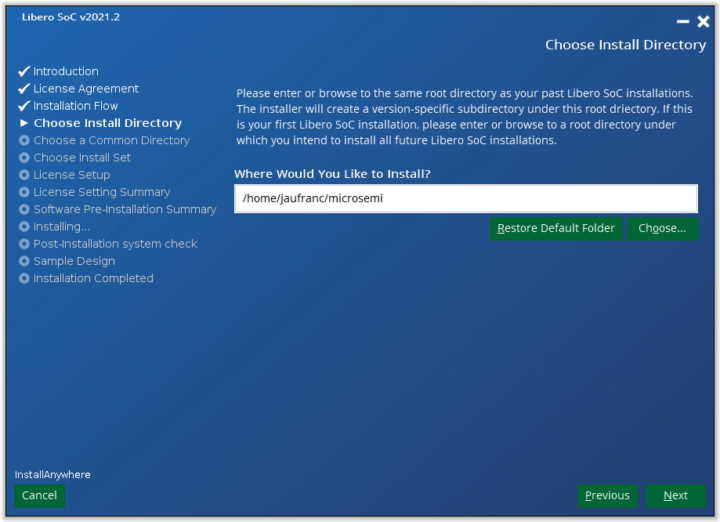Select the Installing... step
Screen dimensions: 720x522
coord(61,227)
